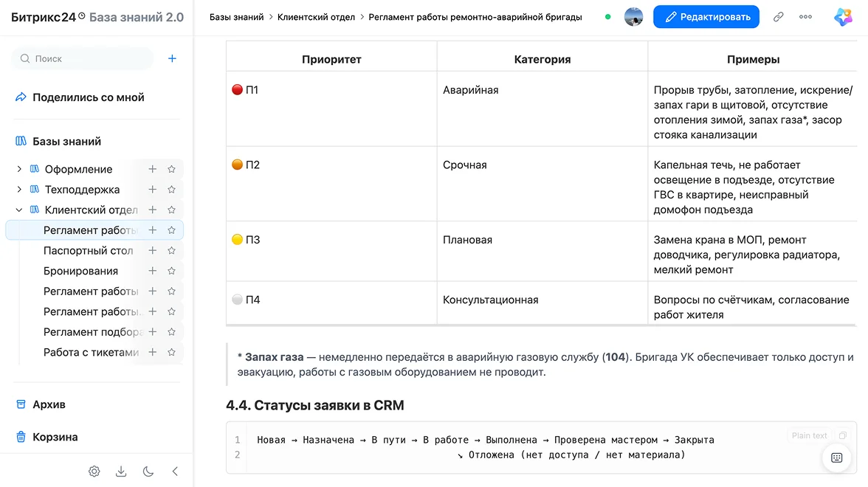Open the Паспортный стол page

coord(88,251)
